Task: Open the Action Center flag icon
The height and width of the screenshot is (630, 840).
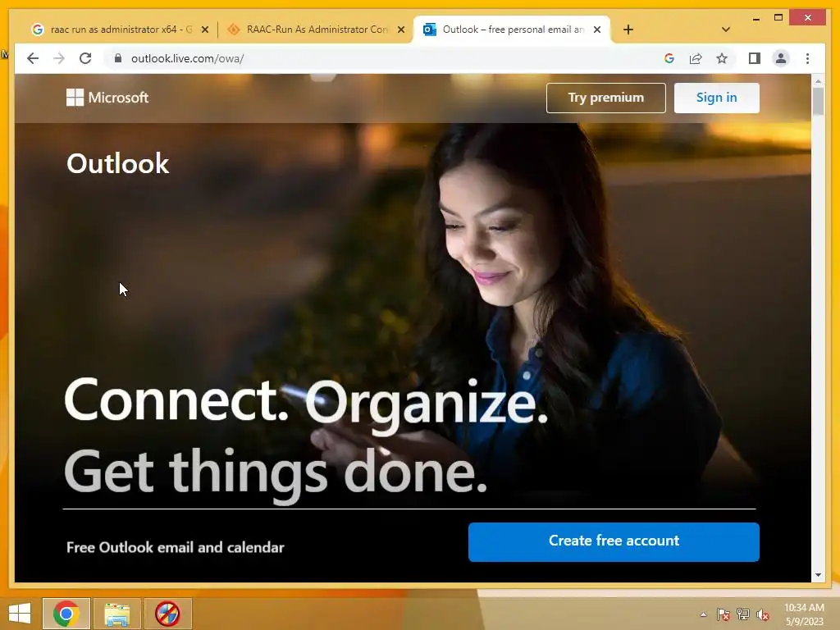Action: (x=723, y=614)
